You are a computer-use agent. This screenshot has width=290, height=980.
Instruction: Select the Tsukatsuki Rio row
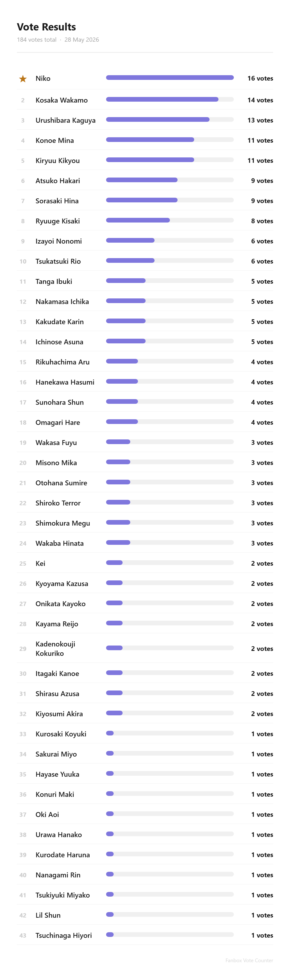coord(145,261)
